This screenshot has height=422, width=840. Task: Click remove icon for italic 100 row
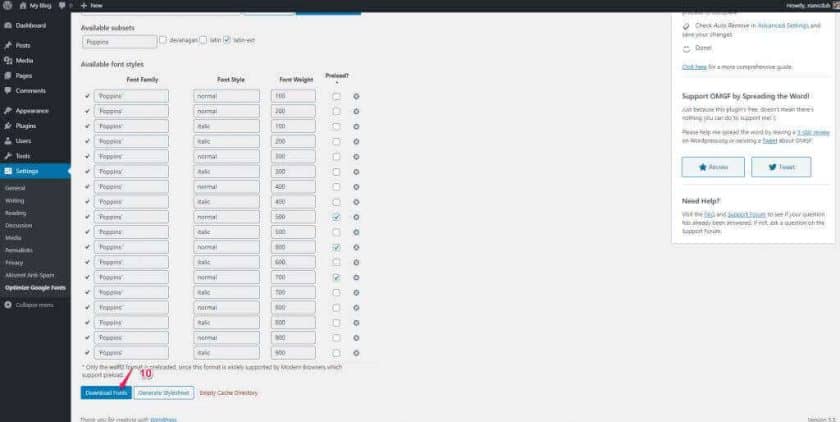[x=356, y=126]
